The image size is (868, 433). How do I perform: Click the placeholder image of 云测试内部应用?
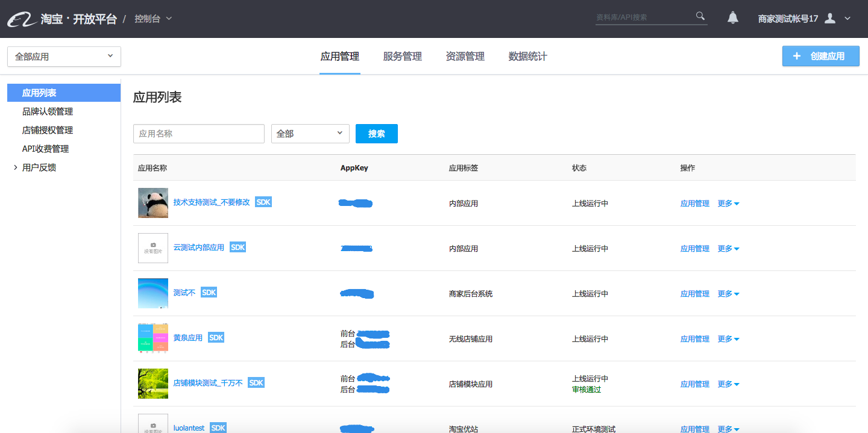pos(153,248)
